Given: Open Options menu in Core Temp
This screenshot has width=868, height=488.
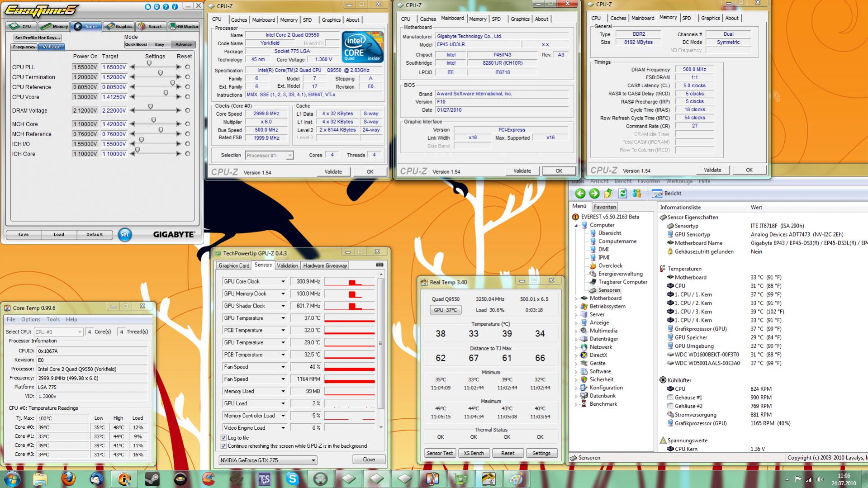Looking at the screenshot, I should pyautogui.click(x=31, y=319).
